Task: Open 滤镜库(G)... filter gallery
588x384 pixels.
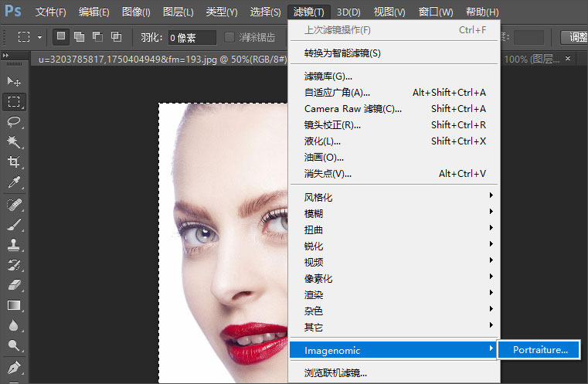Action: tap(394, 76)
